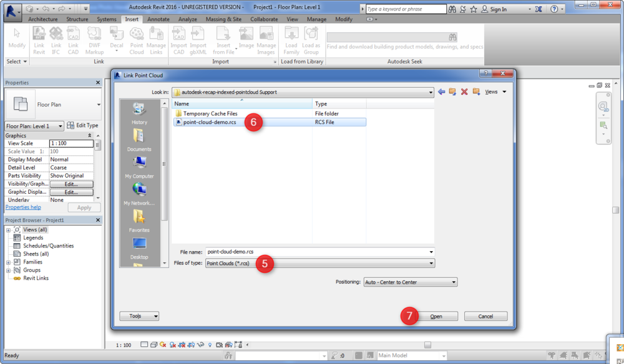Switch to the Annotate ribbon tab

[158, 19]
